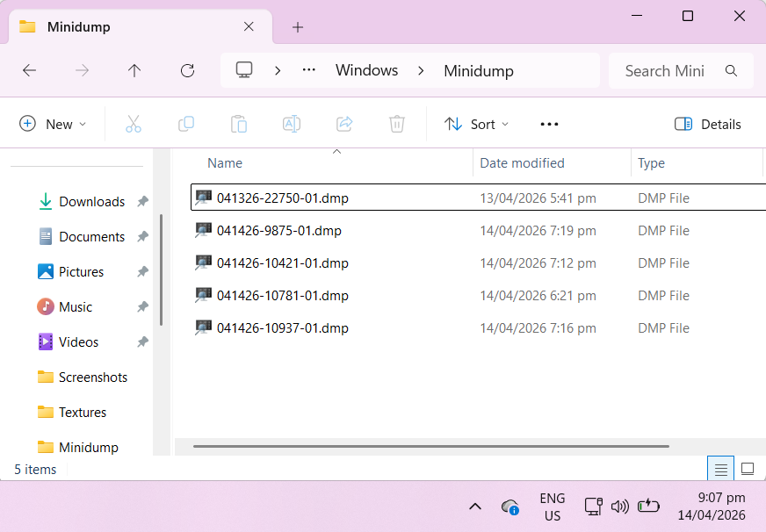Click the This PC monitor icon in address bar

(x=244, y=70)
